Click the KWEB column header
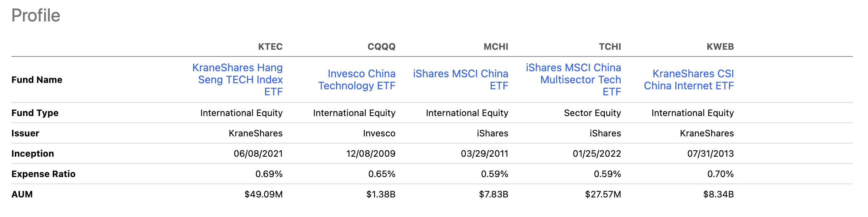 pos(720,47)
